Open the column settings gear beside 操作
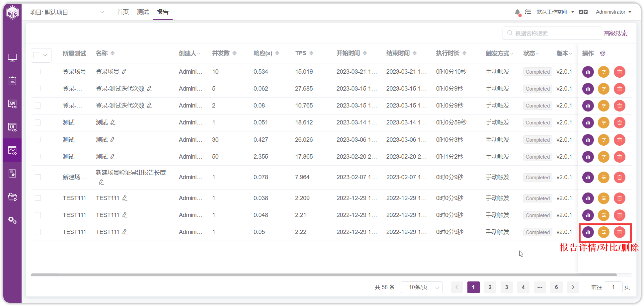The height and width of the screenshot is (306, 644). pos(603,53)
